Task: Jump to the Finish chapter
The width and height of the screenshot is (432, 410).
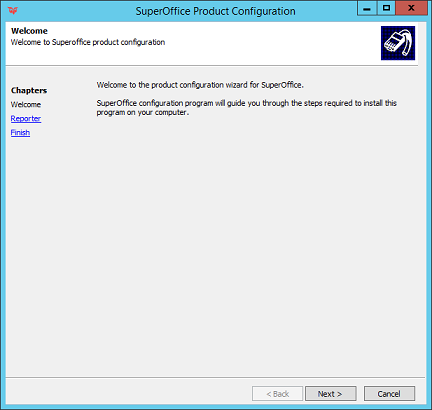Action: [20, 133]
